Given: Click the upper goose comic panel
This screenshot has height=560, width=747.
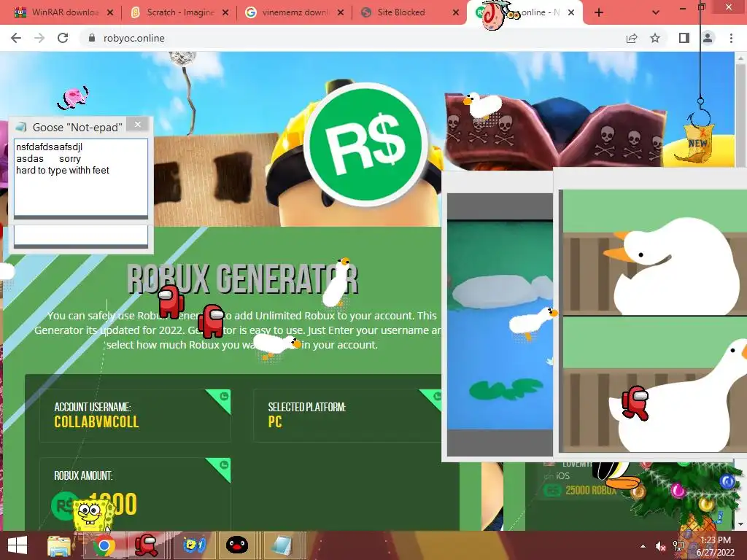Looking at the screenshot, I should point(654,252).
